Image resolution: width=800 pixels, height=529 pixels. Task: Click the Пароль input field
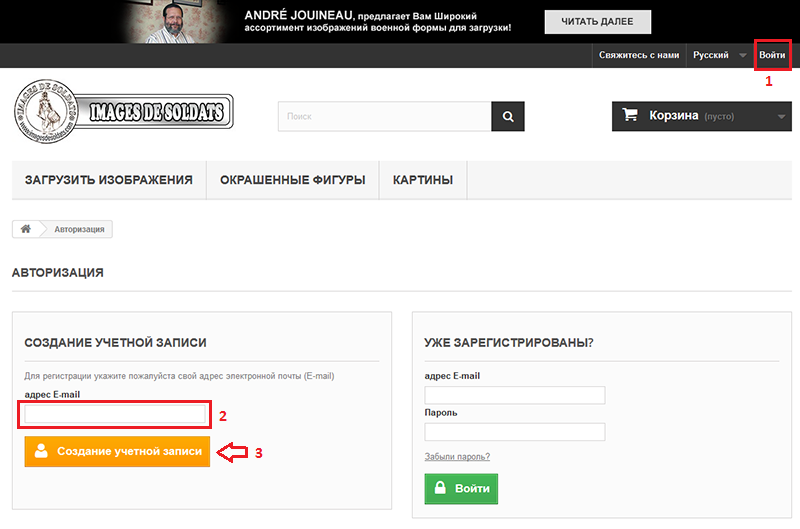tap(515, 432)
